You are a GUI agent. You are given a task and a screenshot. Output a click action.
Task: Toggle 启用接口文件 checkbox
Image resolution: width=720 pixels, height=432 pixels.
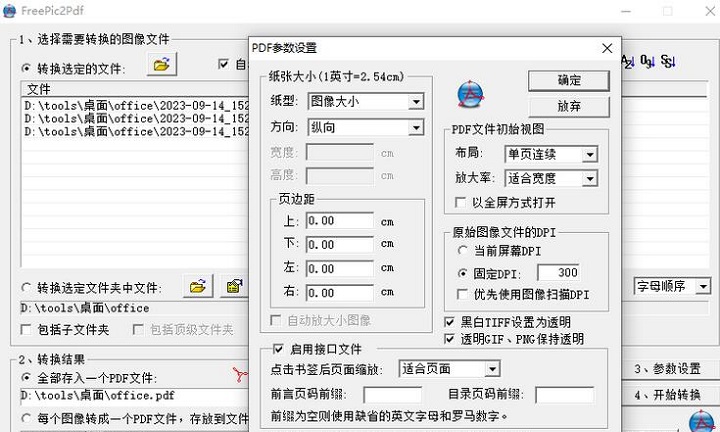278,349
